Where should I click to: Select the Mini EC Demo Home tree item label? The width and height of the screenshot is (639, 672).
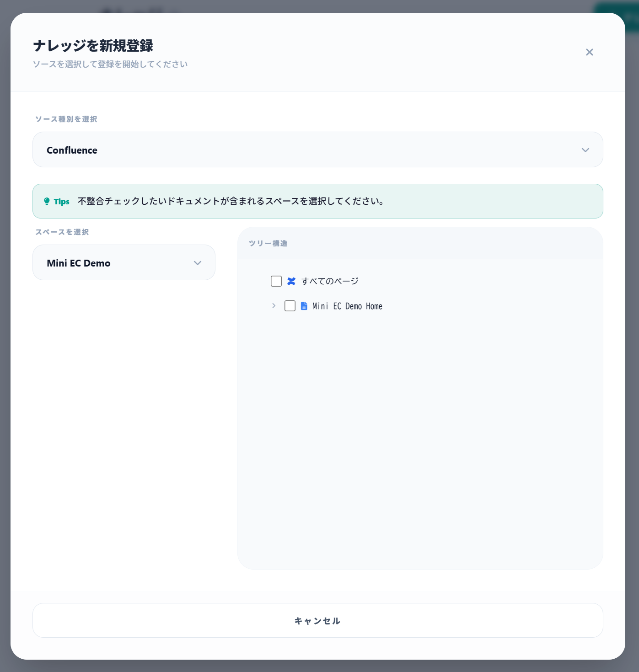(x=347, y=306)
